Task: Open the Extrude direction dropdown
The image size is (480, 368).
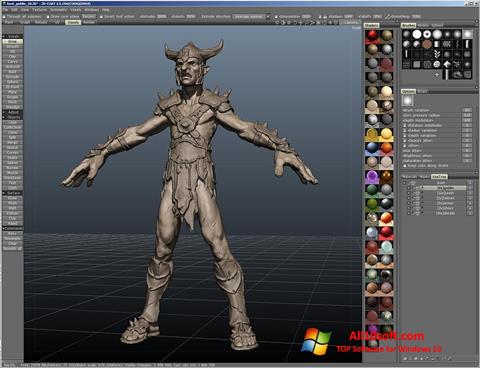Action: (x=252, y=16)
